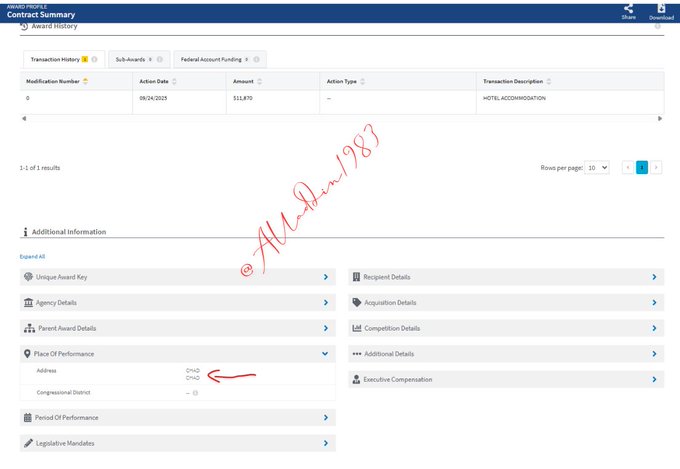The width and height of the screenshot is (680, 469).
Task: Sort by Modification Number column arrows
Action: pos(85,81)
